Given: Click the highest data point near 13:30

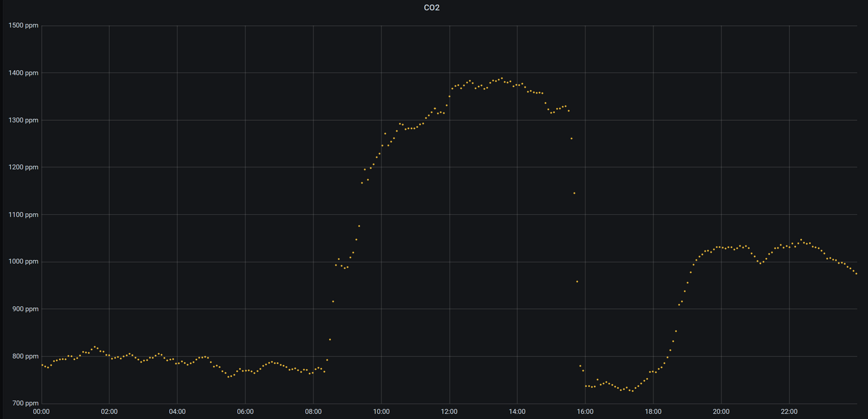Looking at the screenshot, I should 502,78.
